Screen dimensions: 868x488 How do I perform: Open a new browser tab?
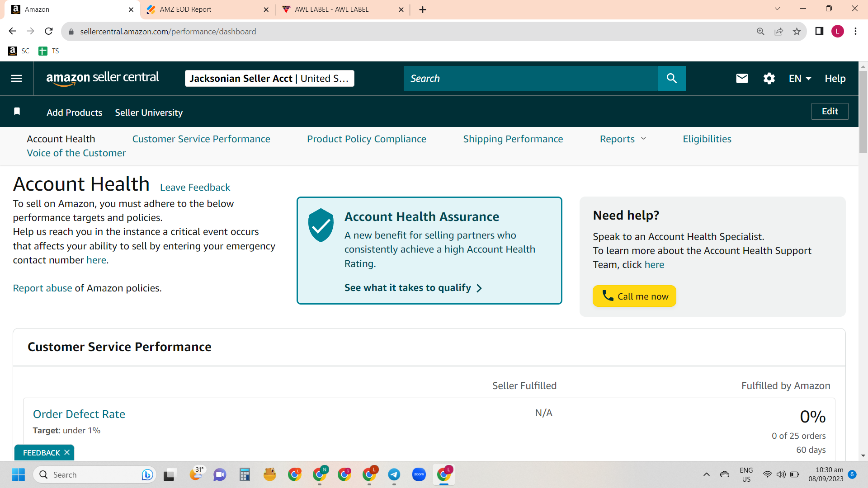[x=423, y=9]
